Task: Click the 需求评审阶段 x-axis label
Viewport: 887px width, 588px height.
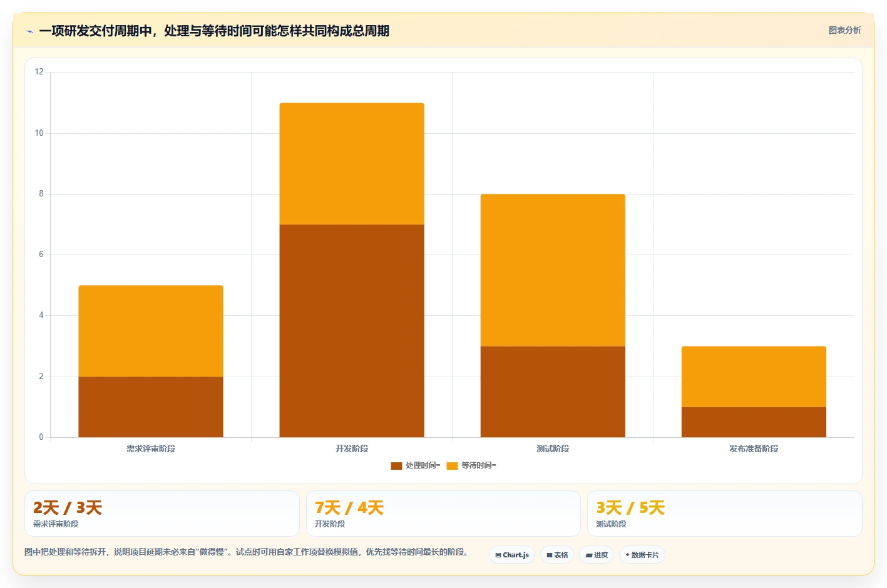Action: click(x=151, y=449)
